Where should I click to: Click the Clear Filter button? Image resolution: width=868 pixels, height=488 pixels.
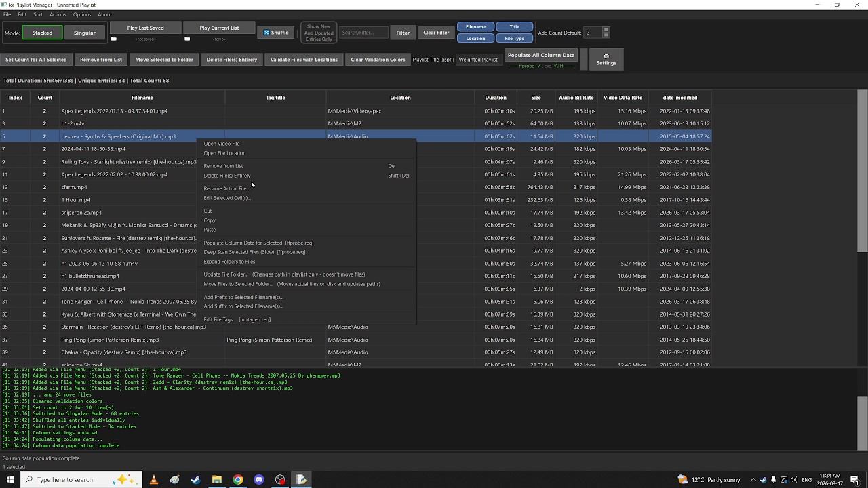[436, 33]
